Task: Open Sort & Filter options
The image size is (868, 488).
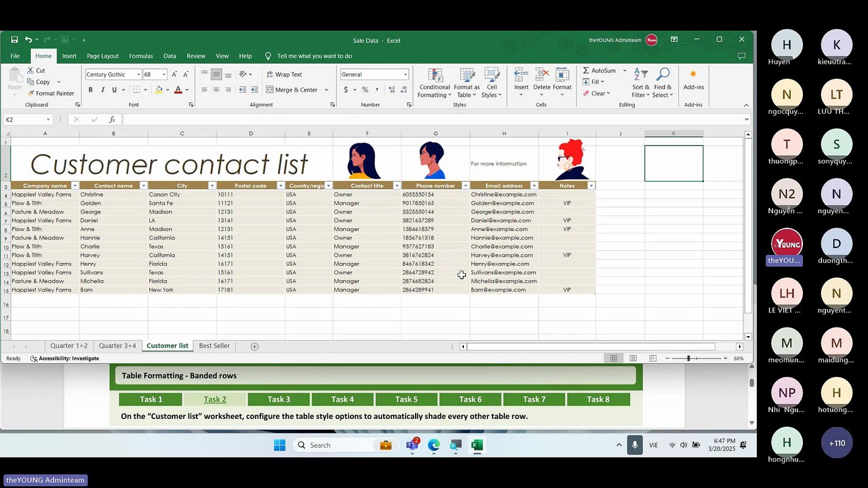Action: tap(641, 83)
